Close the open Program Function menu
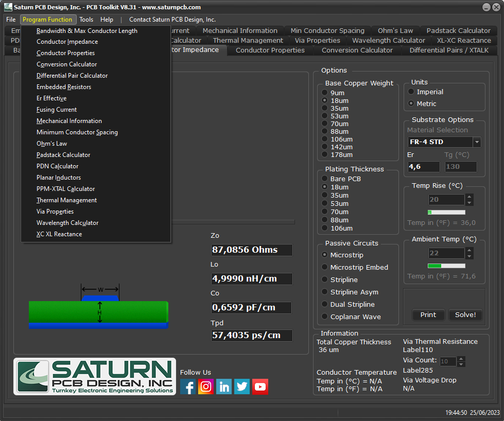This screenshot has width=504, height=421. point(47,20)
